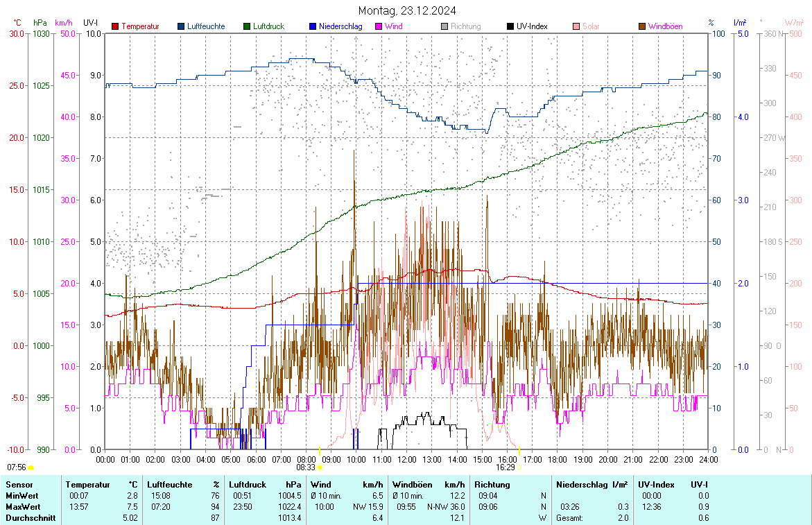812x525 pixels.
Task: Click the 16:29 sunset marker
Action: point(519,467)
